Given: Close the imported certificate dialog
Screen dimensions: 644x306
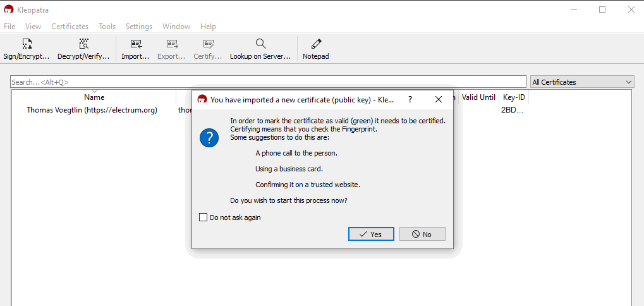Looking at the screenshot, I should (x=439, y=99).
